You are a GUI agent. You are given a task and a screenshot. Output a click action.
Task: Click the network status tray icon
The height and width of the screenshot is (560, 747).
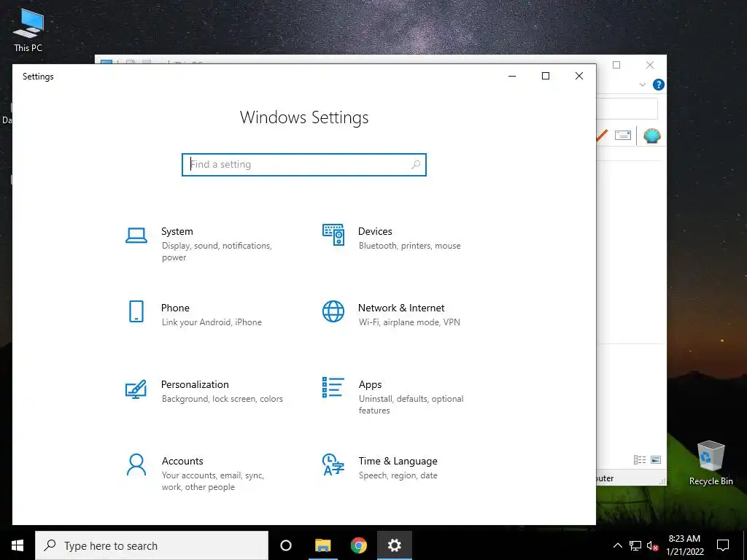coord(635,545)
